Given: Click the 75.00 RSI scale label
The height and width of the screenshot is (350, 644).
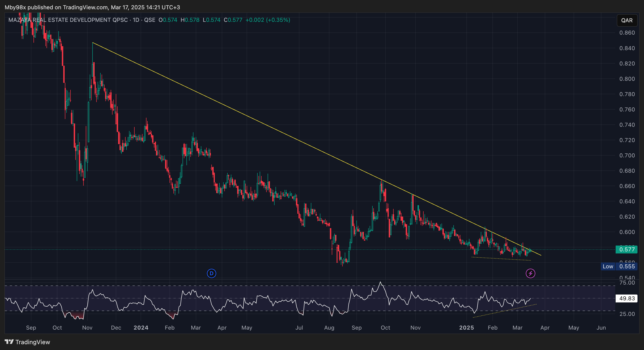Looking at the screenshot, I should coord(627,283).
